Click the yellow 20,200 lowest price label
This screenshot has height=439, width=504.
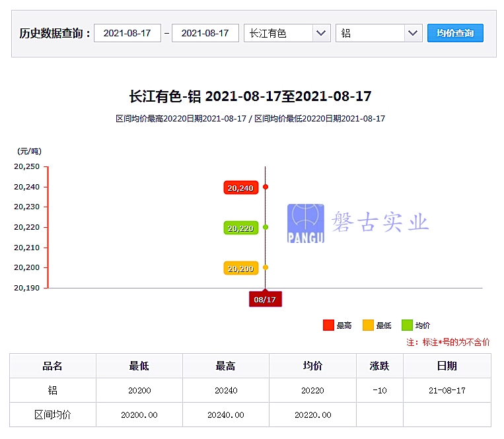(240, 268)
